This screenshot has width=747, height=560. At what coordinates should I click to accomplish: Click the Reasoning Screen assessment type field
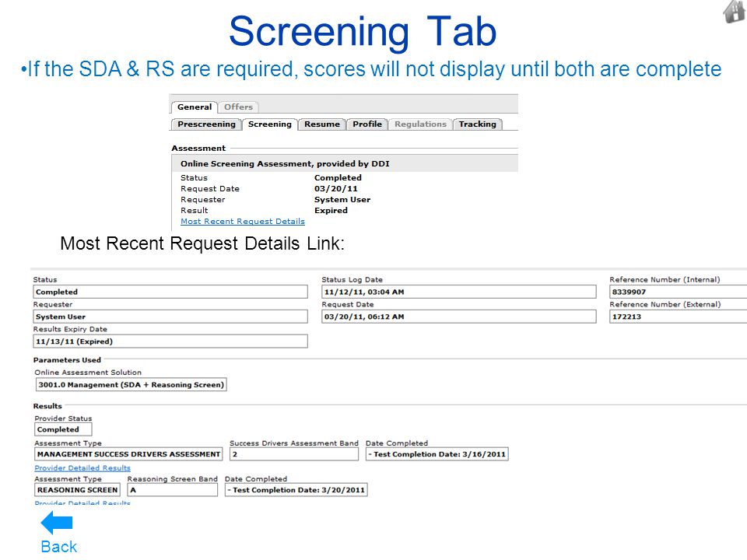77,490
